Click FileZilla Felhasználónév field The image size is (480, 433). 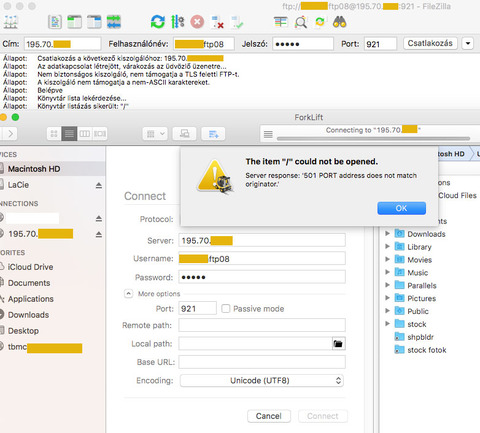204,44
